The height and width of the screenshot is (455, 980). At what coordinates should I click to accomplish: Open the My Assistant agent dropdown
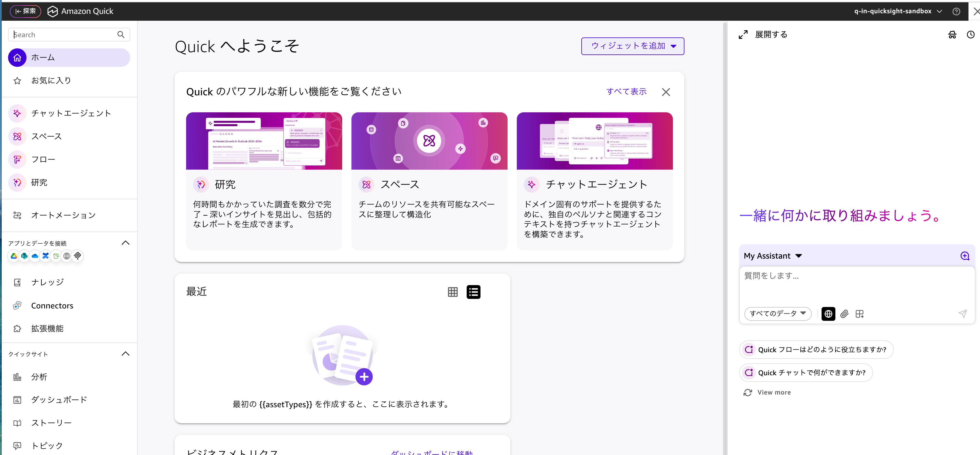(x=773, y=256)
